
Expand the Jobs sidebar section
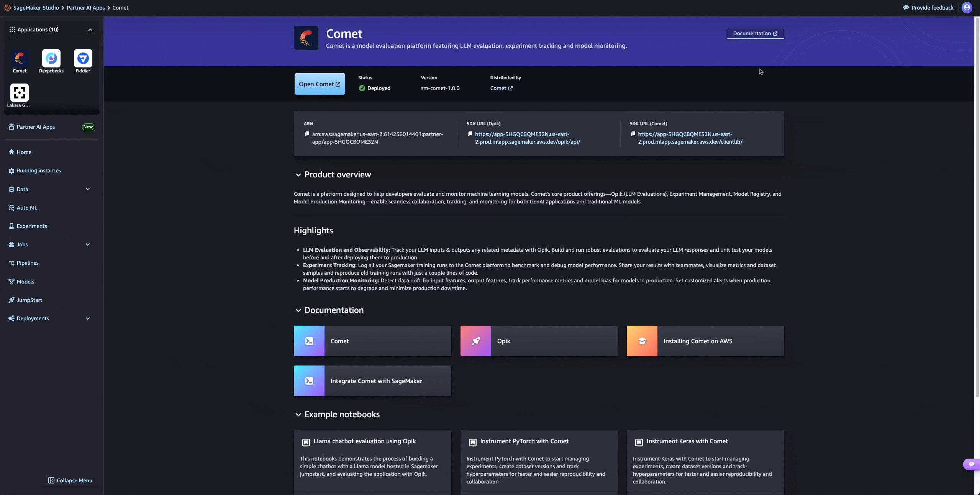tap(88, 244)
